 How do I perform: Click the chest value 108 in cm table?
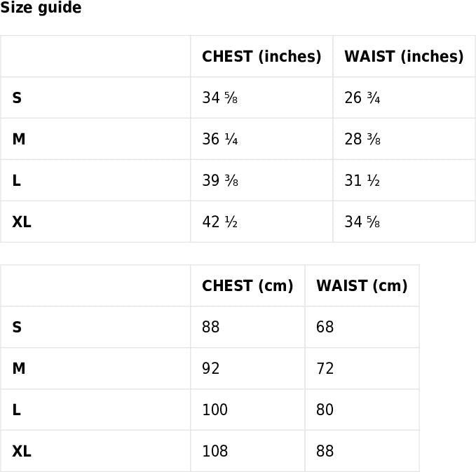point(215,451)
